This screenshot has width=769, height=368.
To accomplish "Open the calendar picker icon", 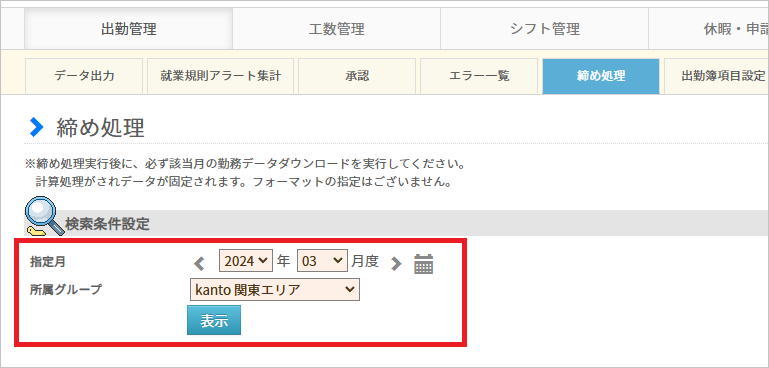I will [x=423, y=264].
